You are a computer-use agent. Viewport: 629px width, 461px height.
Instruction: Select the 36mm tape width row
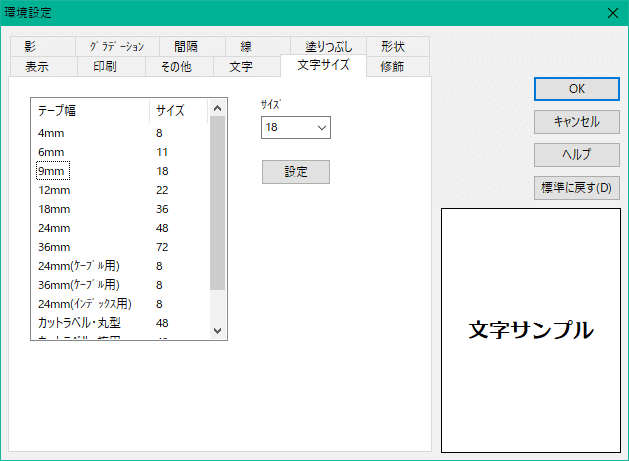(52, 246)
